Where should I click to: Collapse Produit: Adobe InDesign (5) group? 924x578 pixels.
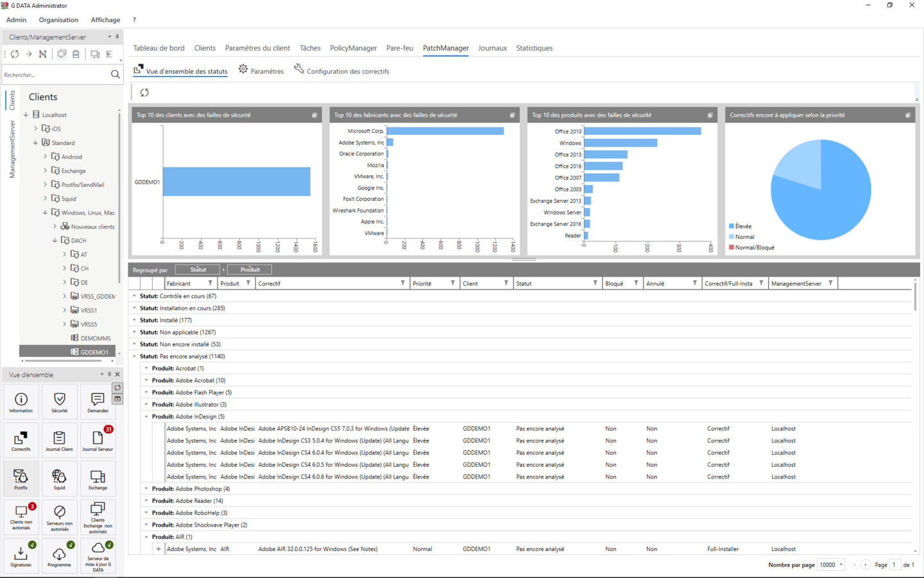(x=147, y=417)
